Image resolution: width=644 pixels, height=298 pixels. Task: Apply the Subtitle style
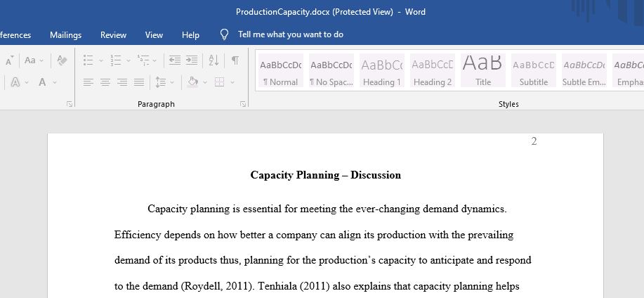point(534,70)
